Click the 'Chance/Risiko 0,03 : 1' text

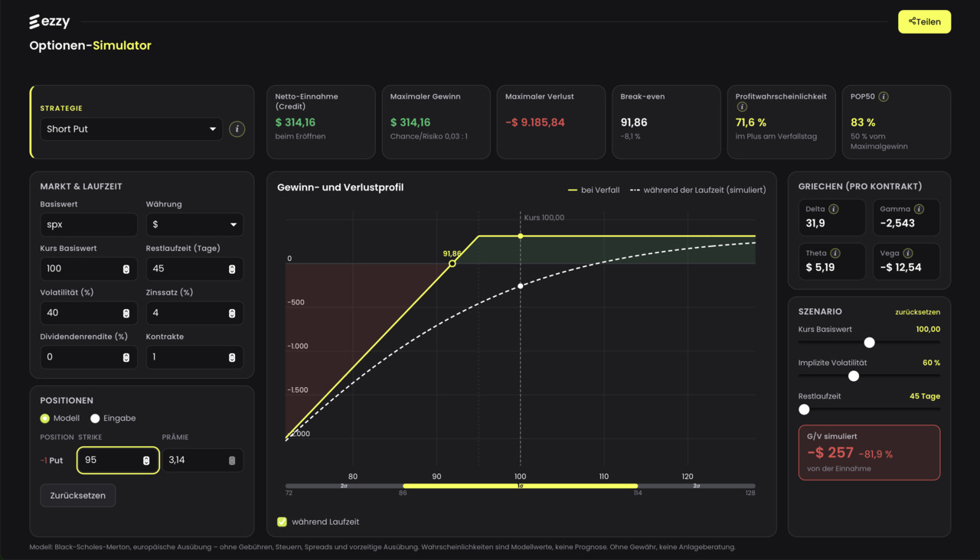(430, 136)
